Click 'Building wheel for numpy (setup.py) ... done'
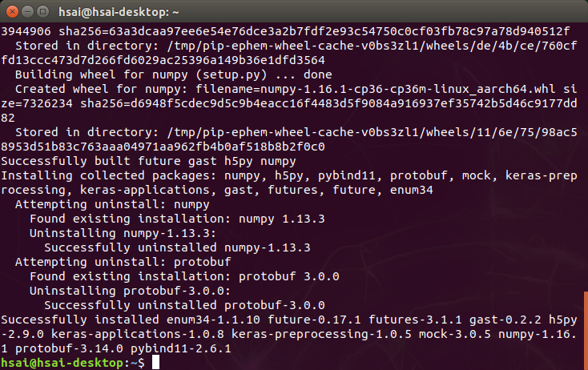Viewport: 588px width, 370px height. pos(173,74)
